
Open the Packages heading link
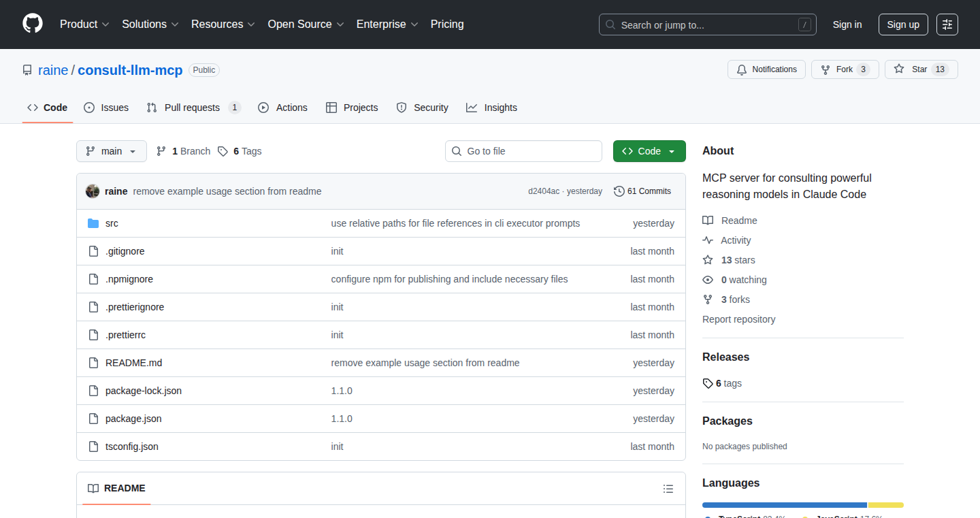pos(728,421)
